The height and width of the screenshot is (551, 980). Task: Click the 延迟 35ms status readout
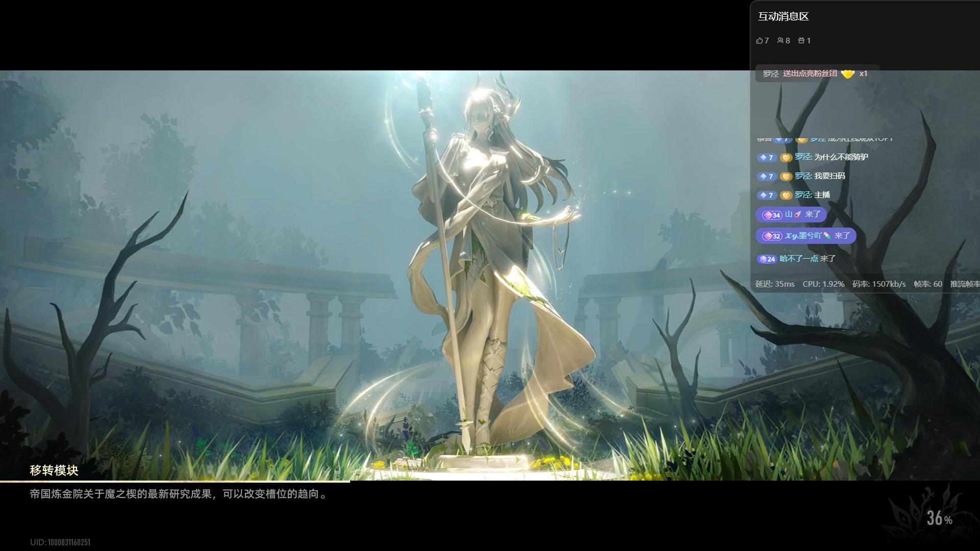(775, 284)
